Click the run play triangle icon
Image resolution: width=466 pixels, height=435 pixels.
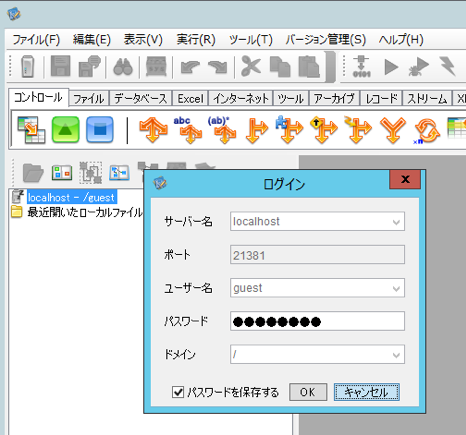pos(391,67)
